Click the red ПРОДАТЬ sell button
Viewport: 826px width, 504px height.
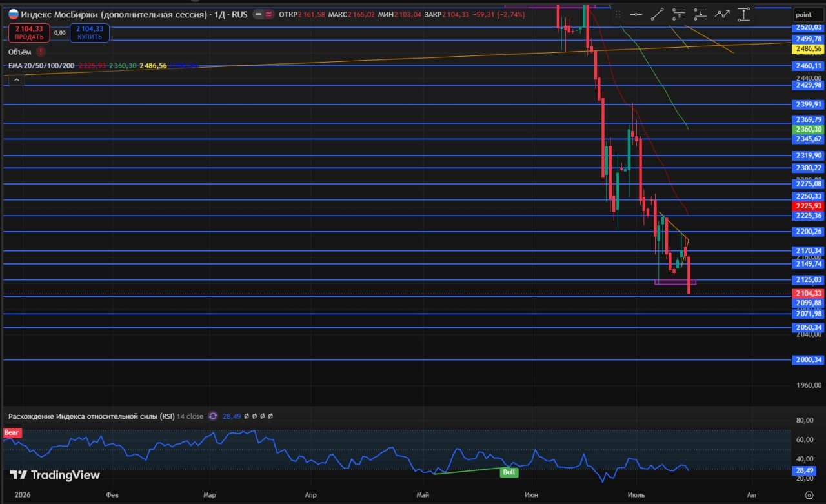(29, 32)
